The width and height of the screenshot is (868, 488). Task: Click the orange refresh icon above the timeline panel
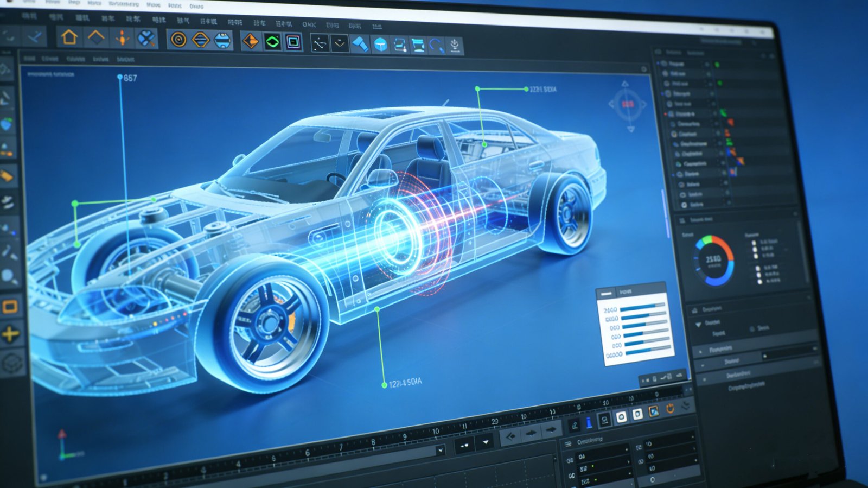tap(670, 409)
